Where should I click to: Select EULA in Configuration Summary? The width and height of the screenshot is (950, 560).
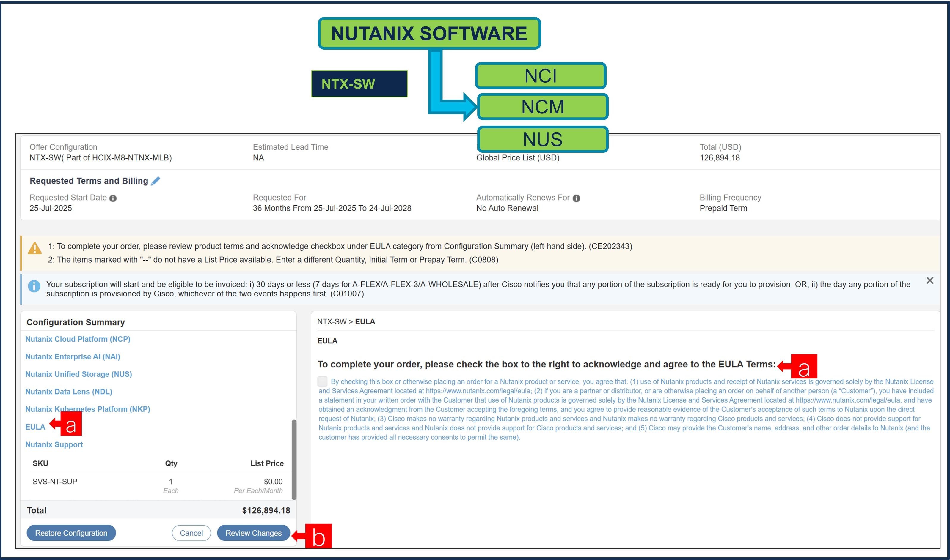pyautogui.click(x=35, y=427)
